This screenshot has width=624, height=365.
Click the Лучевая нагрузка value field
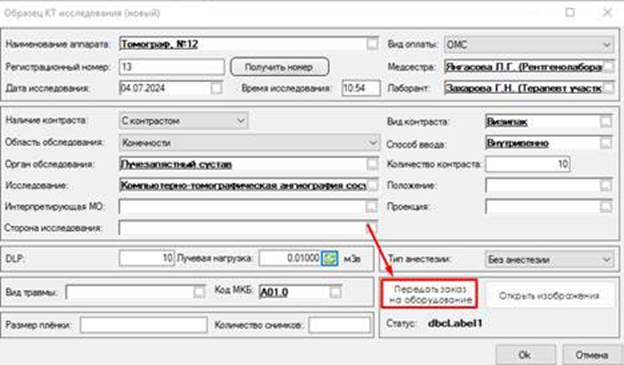tap(290, 258)
